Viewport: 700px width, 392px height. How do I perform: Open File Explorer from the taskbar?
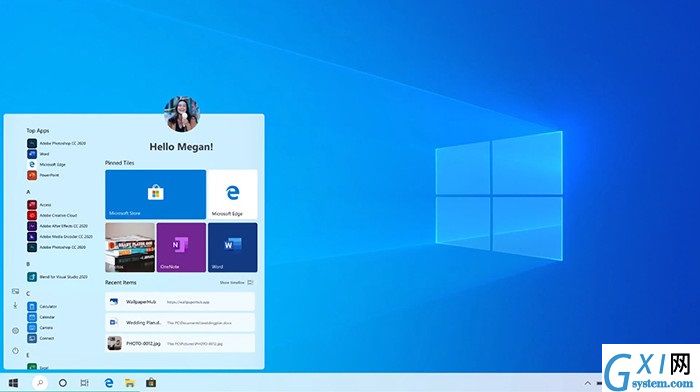(x=130, y=383)
